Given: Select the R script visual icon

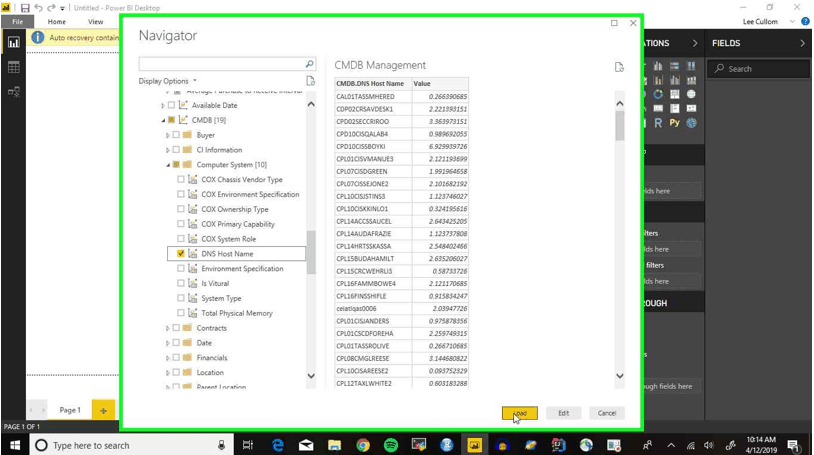Looking at the screenshot, I should point(658,123).
